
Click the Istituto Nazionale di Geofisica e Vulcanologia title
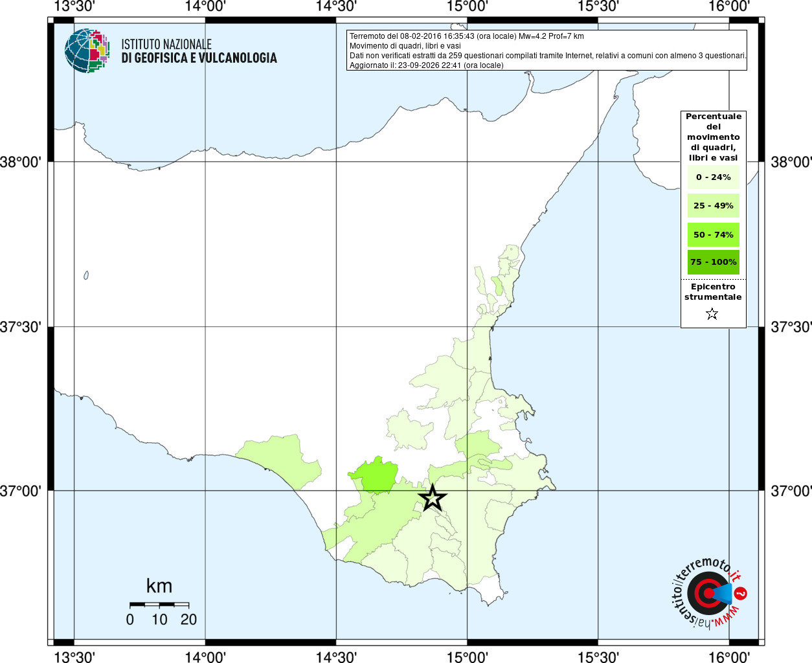coord(199,51)
